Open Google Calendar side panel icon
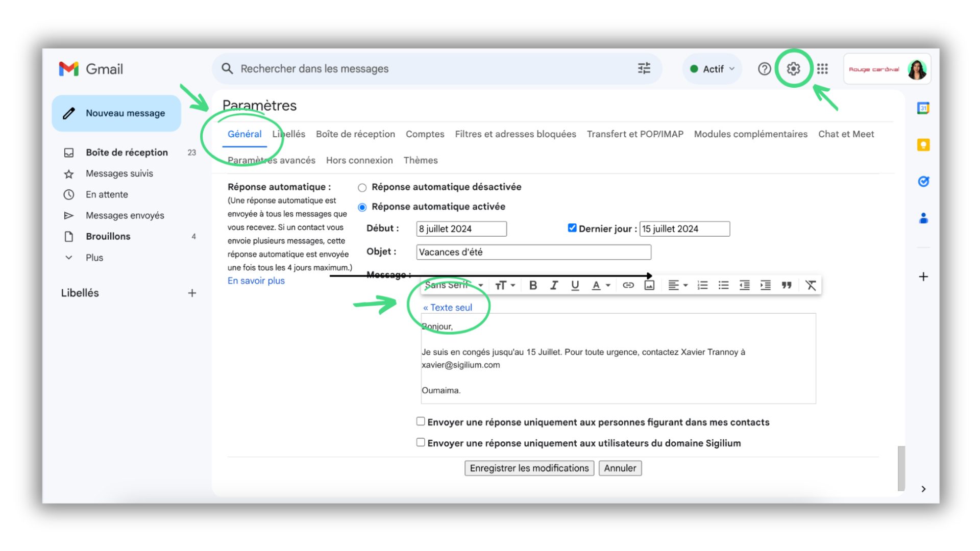The width and height of the screenshot is (980, 551). [923, 108]
